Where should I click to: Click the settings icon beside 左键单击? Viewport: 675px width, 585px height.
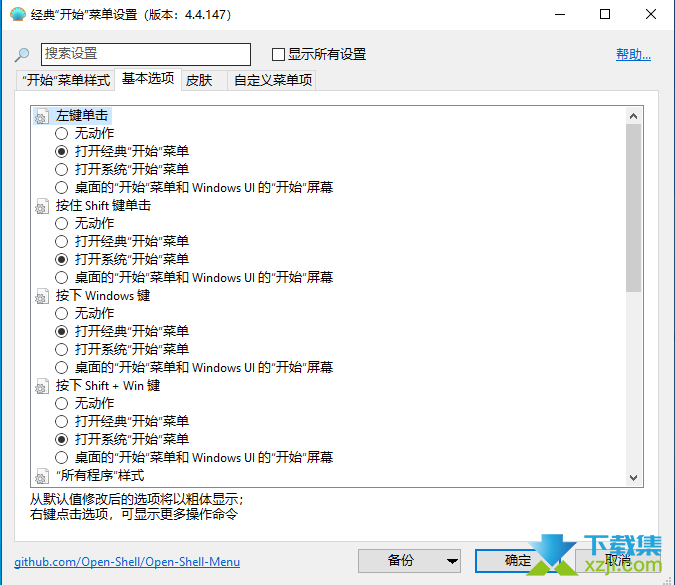[41, 116]
